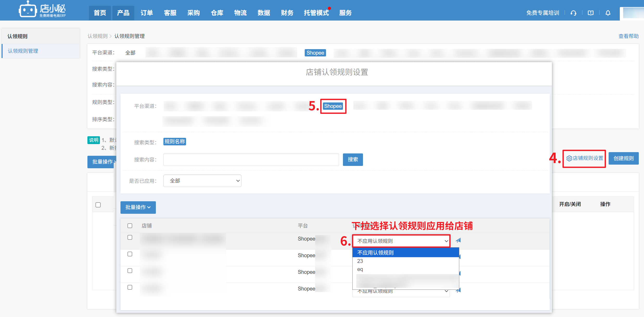Click the 创建规则 button
Viewport: 644px width, 317px height.
tap(623, 158)
